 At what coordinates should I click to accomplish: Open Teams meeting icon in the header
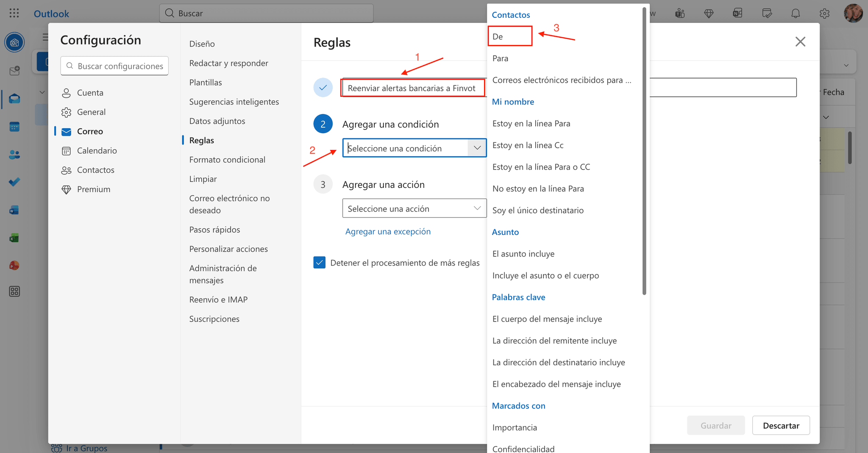[x=680, y=14]
